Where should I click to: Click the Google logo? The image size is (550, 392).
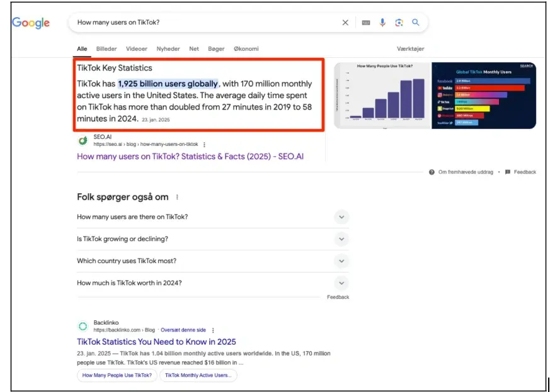coord(31,23)
